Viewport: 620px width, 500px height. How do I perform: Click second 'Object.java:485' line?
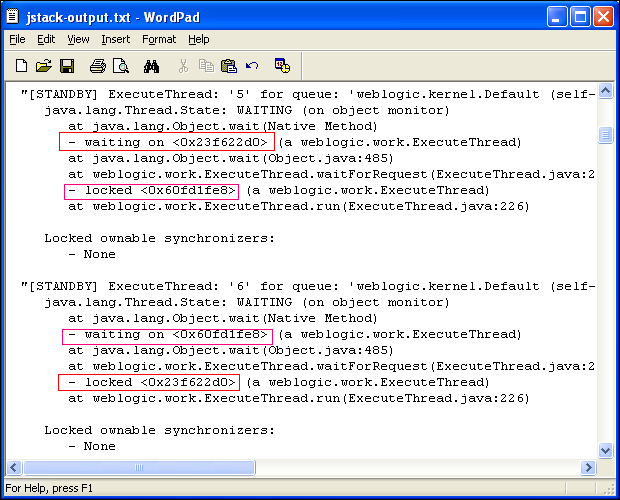(x=231, y=351)
